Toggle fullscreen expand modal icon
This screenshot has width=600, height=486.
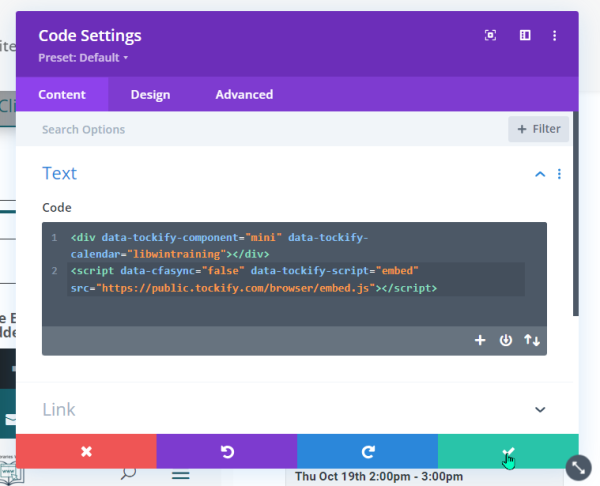point(490,35)
